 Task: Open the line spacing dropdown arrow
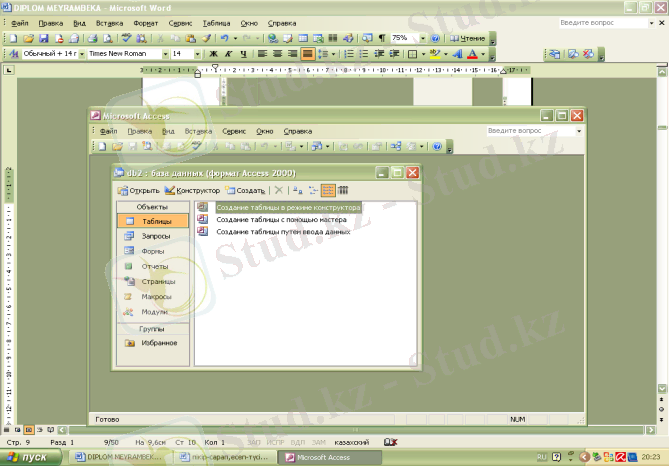pos(333,54)
